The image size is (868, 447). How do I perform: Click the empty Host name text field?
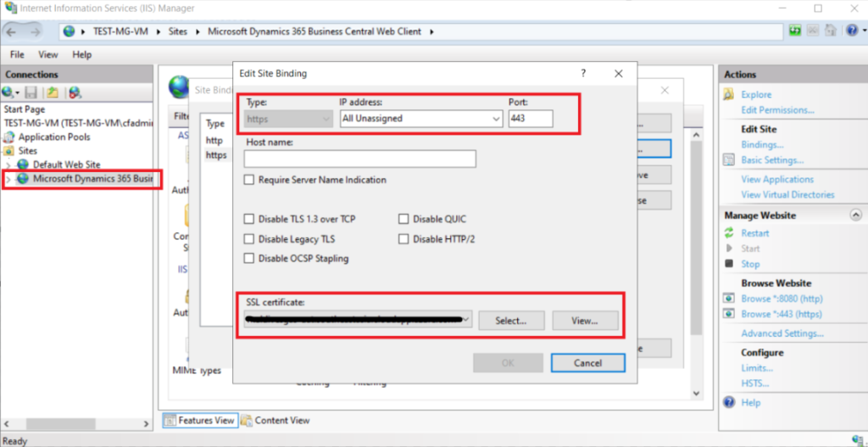(x=359, y=159)
